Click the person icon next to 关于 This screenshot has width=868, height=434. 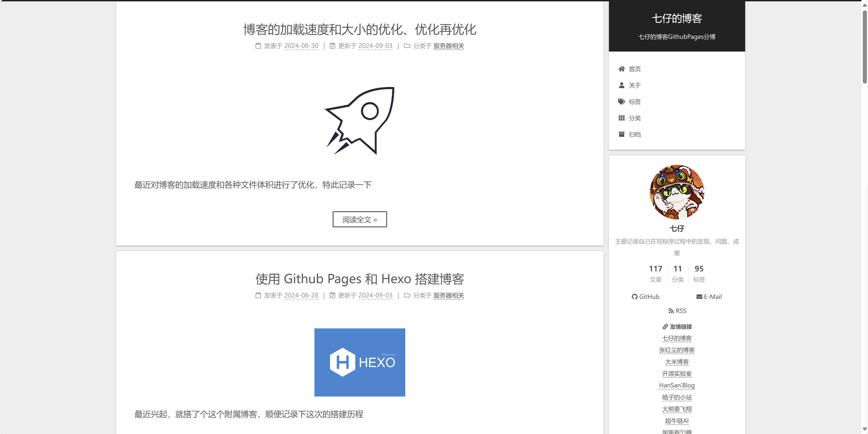[622, 85]
